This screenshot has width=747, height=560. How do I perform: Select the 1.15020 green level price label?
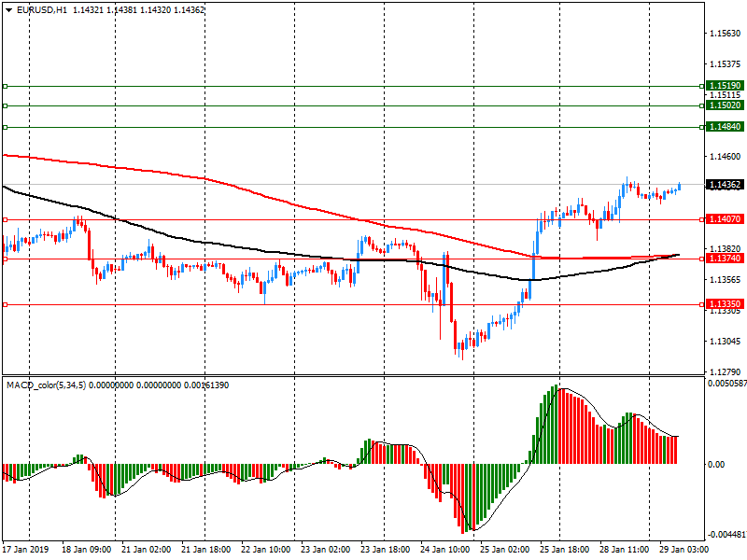point(726,105)
